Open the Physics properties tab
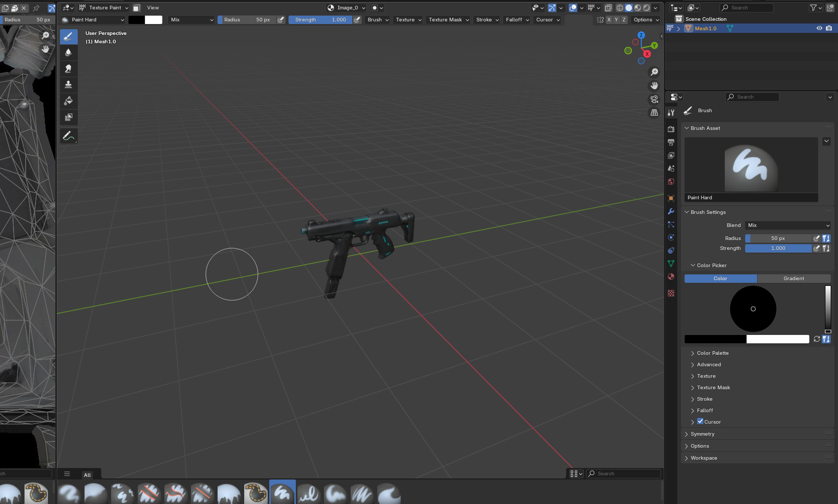Screen dimensions: 838x504 671,237
